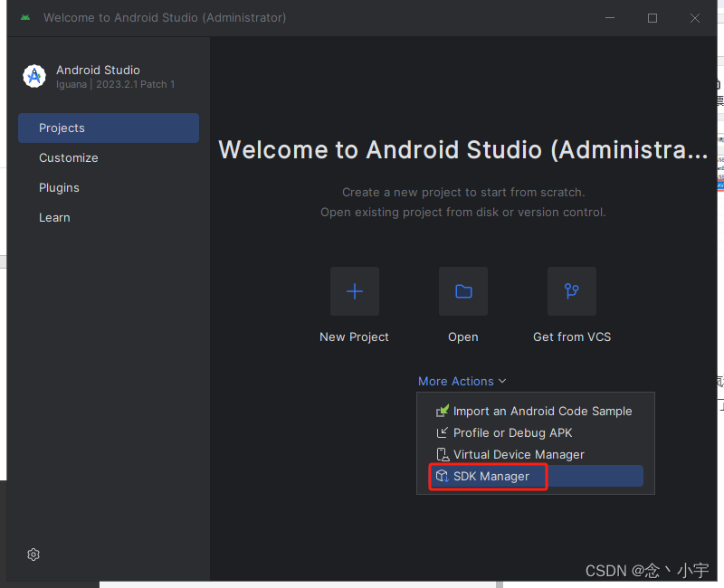The image size is (724, 588).
Task: Click the Android Studio product name
Action: click(98, 71)
